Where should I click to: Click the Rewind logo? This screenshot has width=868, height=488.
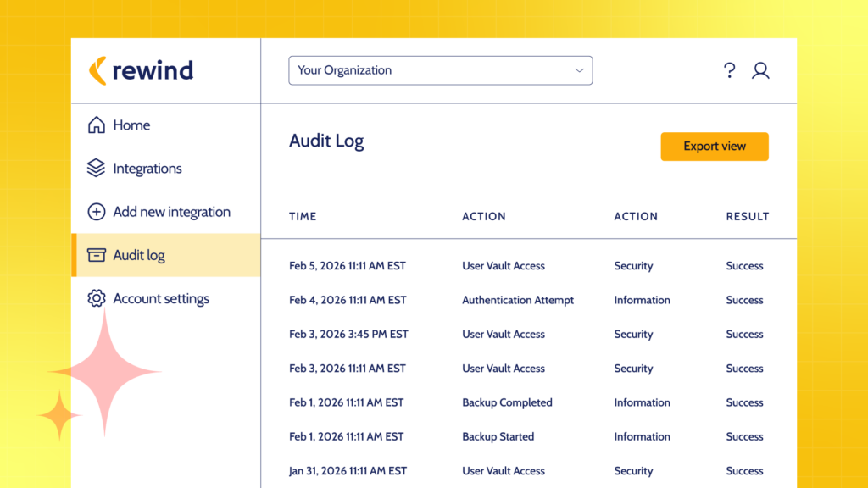tap(141, 70)
